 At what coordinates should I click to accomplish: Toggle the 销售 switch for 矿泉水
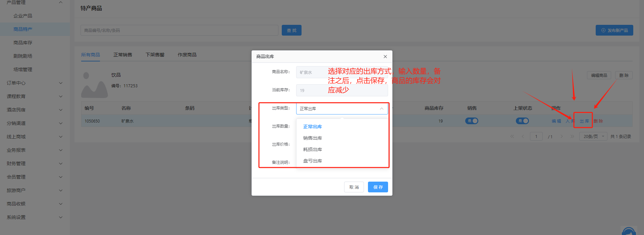472,121
